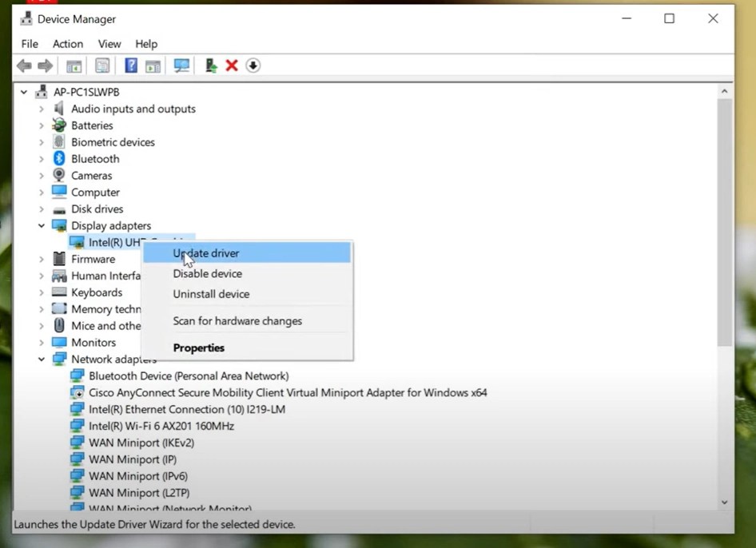Minimize the Device Manager window

pyautogui.click(x=627, y=18)
